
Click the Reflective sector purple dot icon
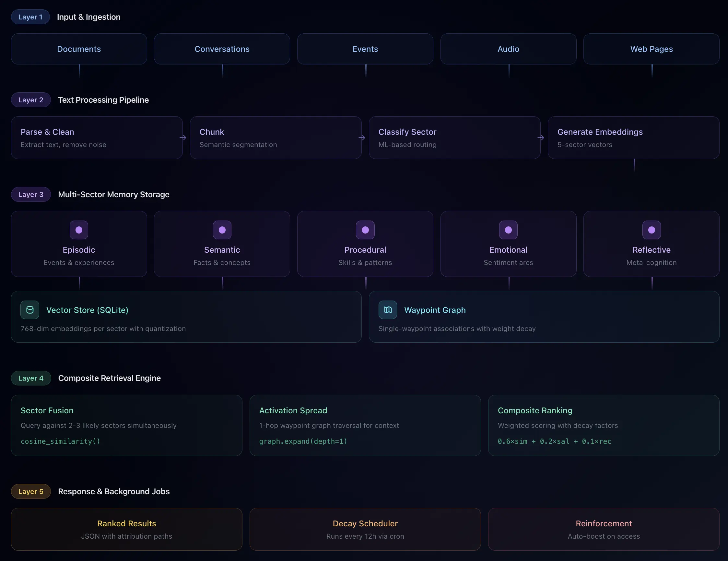pyautogui.click(x=651, y=230)
